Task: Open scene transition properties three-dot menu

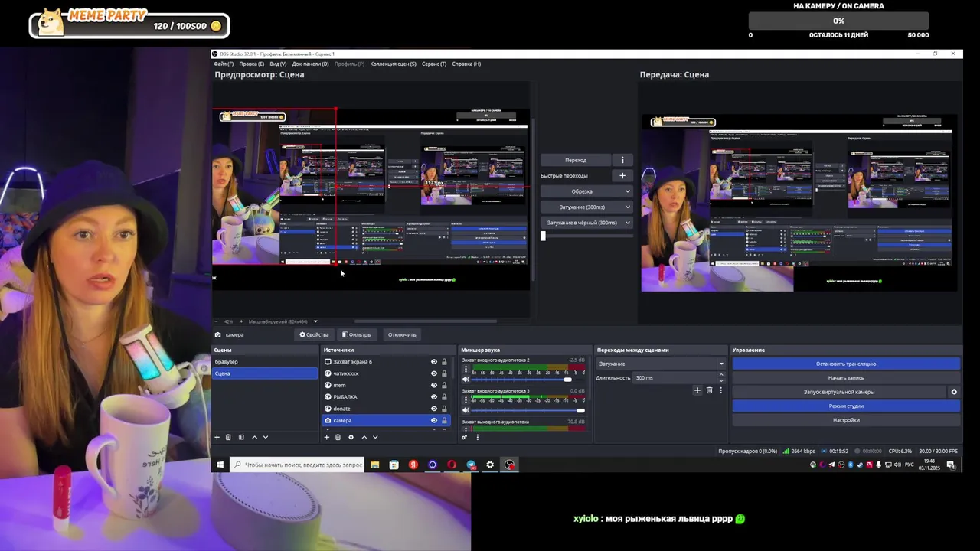Action: click(x=720, y=390)
